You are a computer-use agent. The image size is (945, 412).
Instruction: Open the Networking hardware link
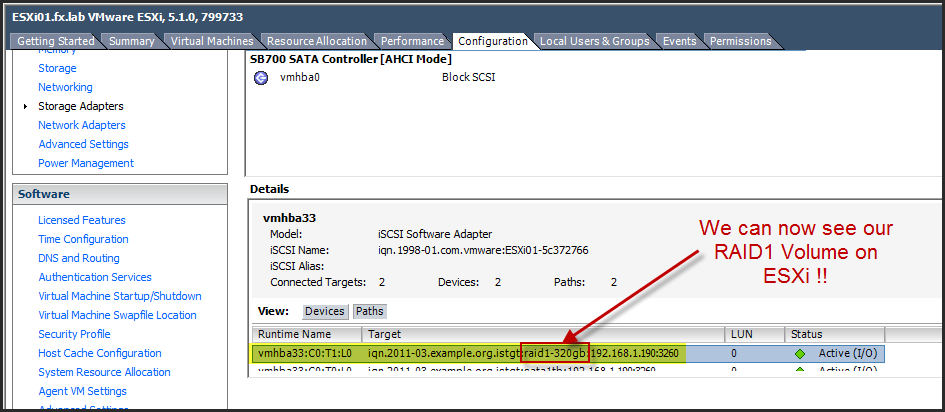[x=65, y=87]
